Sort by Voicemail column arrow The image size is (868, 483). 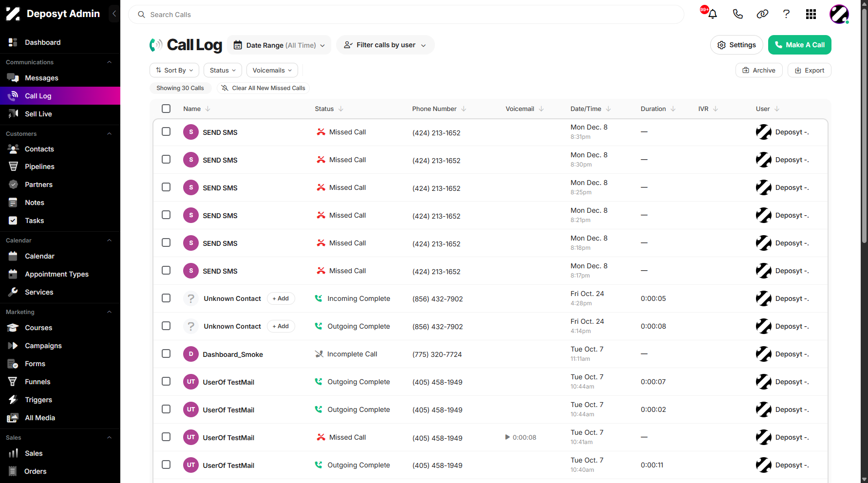[x=542, y=109]
